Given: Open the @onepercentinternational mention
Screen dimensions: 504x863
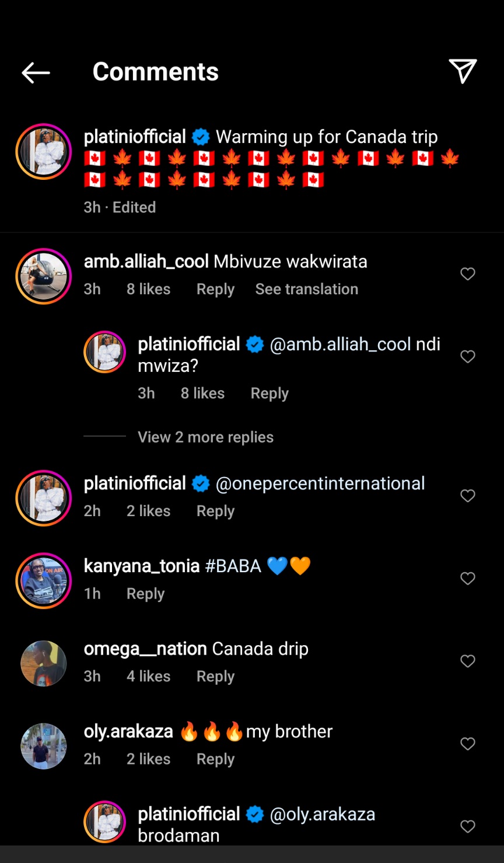Looking at the screenshot, I should (320, 483).
